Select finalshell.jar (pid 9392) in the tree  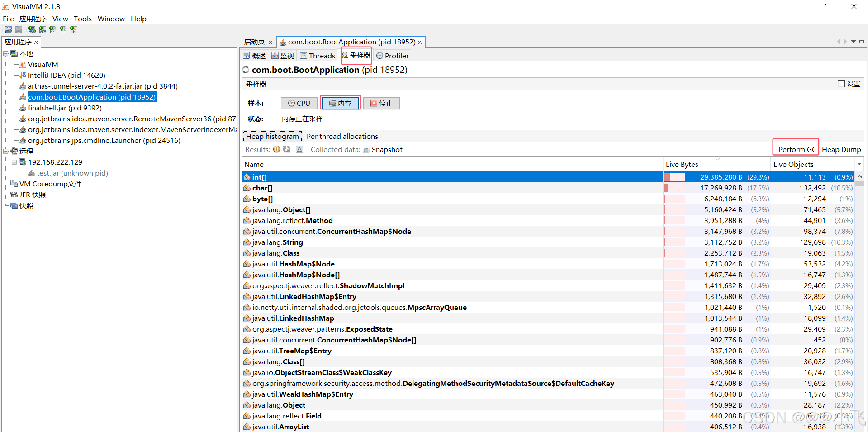65,108
